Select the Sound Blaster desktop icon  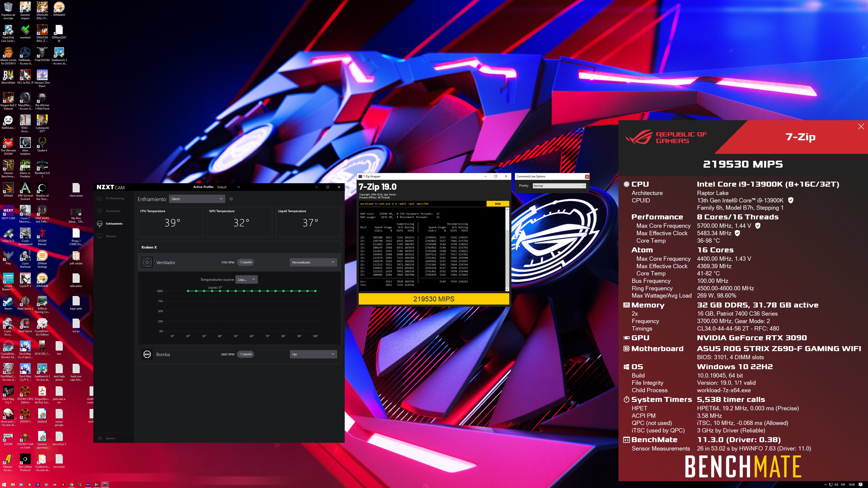[x=8, y=282]
